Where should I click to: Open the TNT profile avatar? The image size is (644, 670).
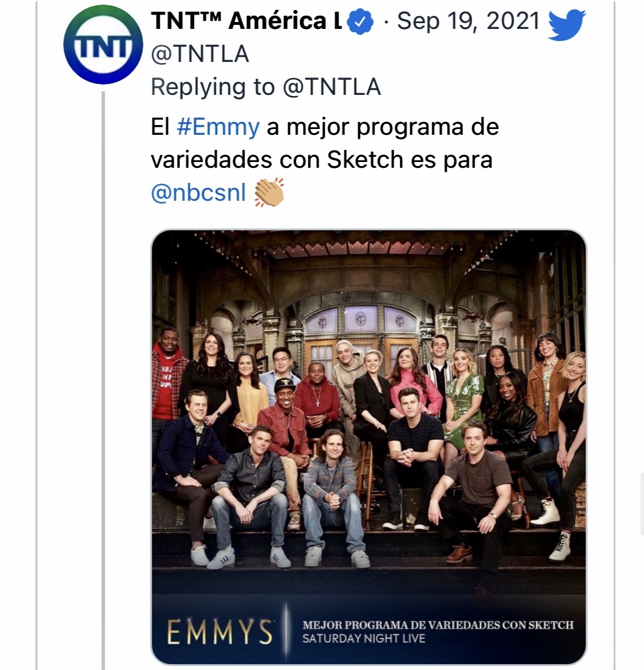pos(103,45)
